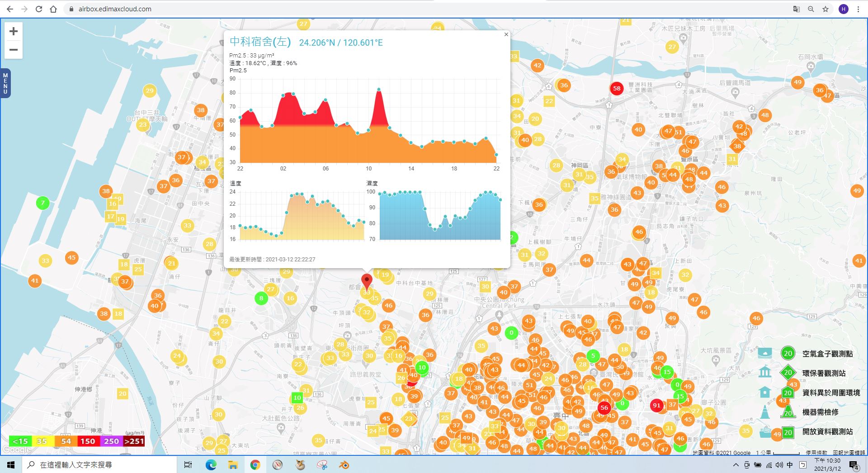The height and width of the screenshot is (473, 868).
Task: Open the browser home page
Action: click(53, 9)
